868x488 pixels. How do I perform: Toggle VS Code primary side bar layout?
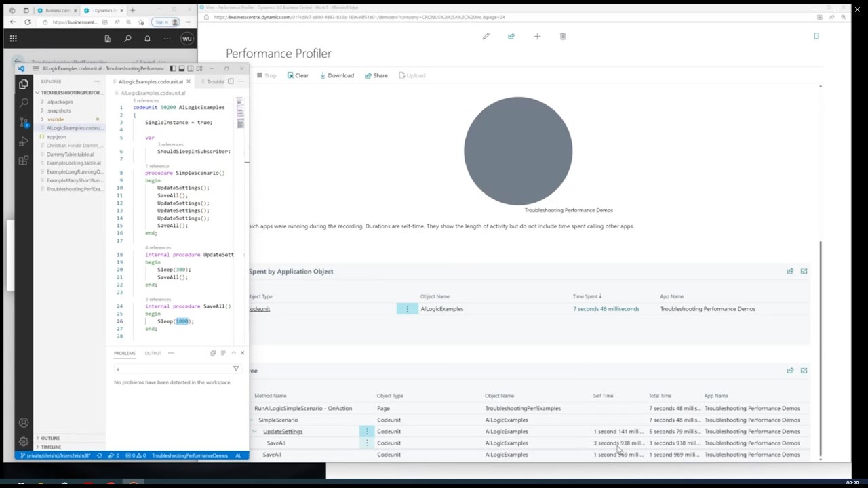click(173, 68)
